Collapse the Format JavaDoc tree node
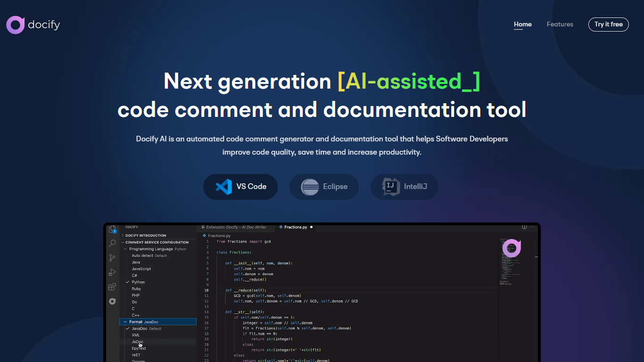 click(158, 322)
